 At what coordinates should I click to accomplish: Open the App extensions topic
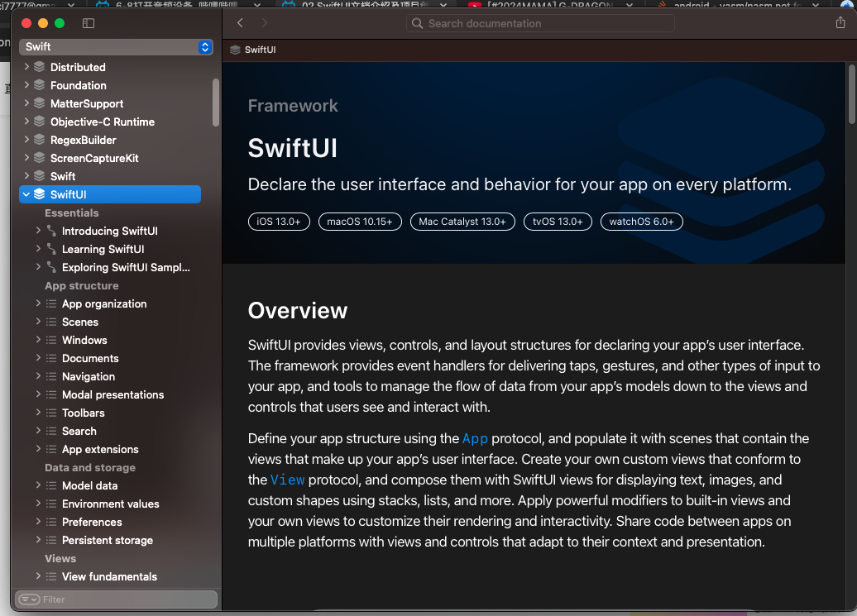[x=101, y=450]
